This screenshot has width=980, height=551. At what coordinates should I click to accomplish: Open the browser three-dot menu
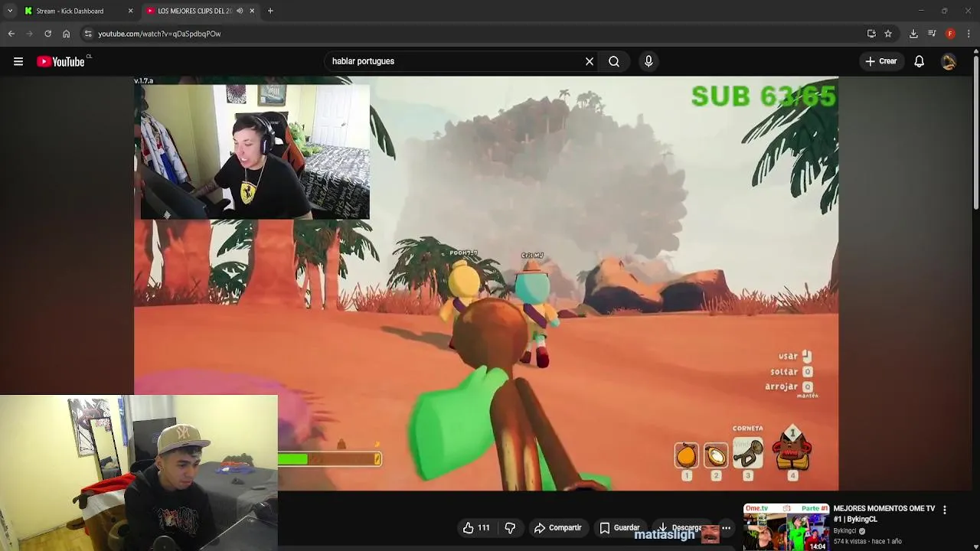(x=969, y=34)
